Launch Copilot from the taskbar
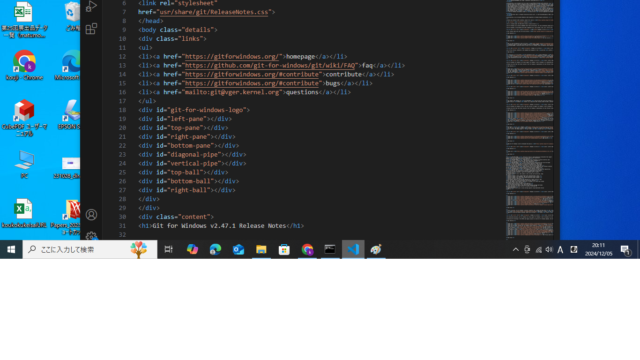 click(192, 249)
